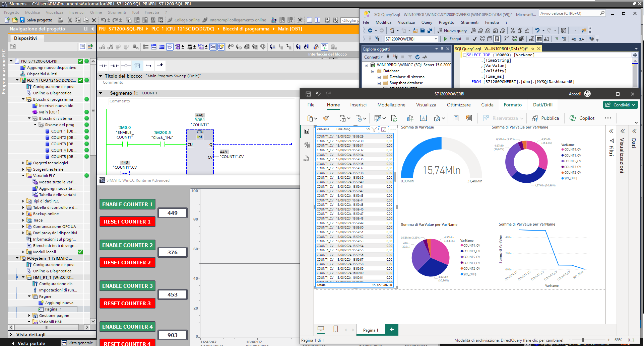
Task: Collapse the Segmento 1 network triangle
Action: (101, 93)
